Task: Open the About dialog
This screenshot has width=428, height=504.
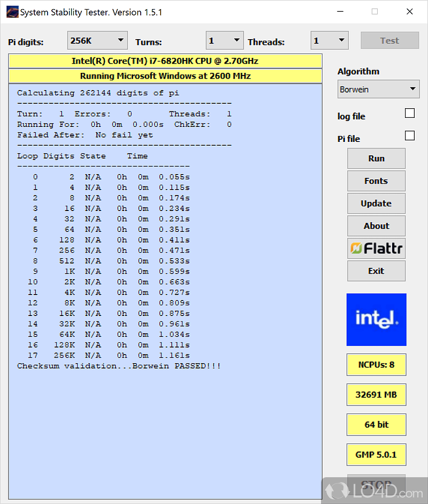Action: 376,226
